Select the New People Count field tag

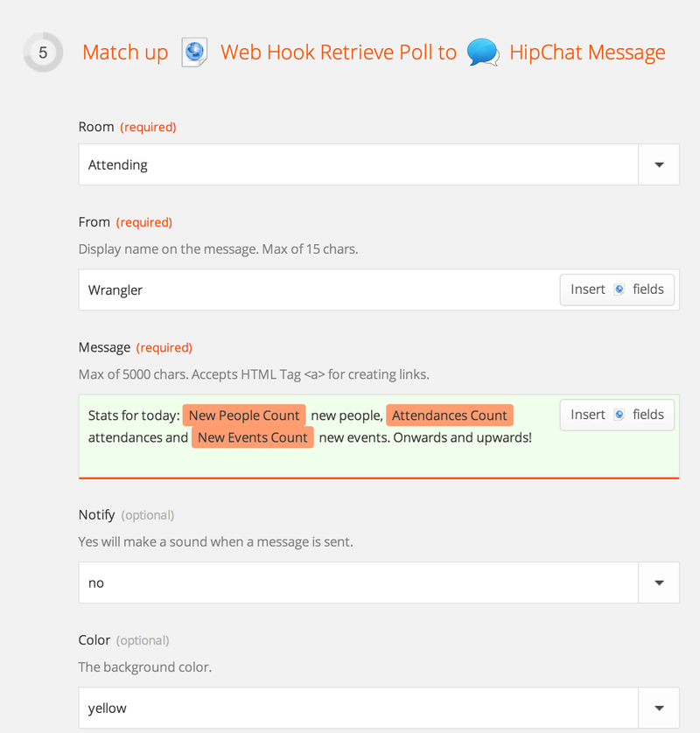click(x=244, y=415)
